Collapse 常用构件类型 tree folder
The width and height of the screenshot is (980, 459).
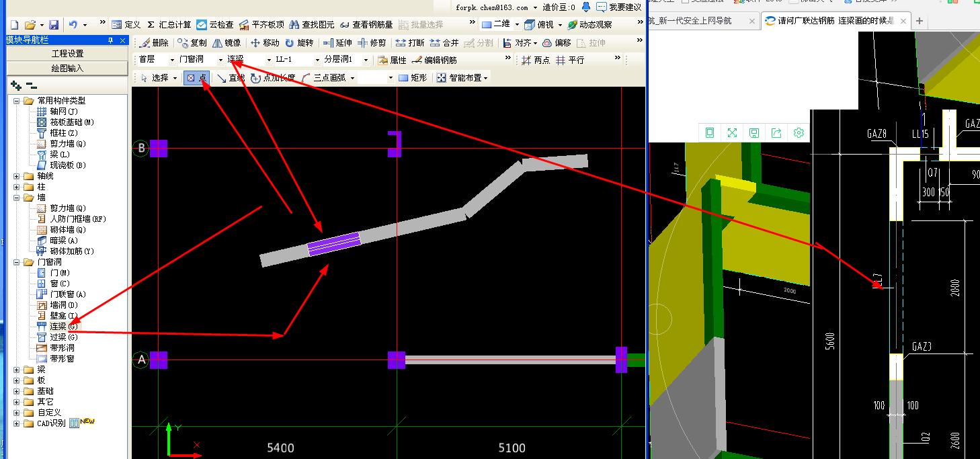17,101
